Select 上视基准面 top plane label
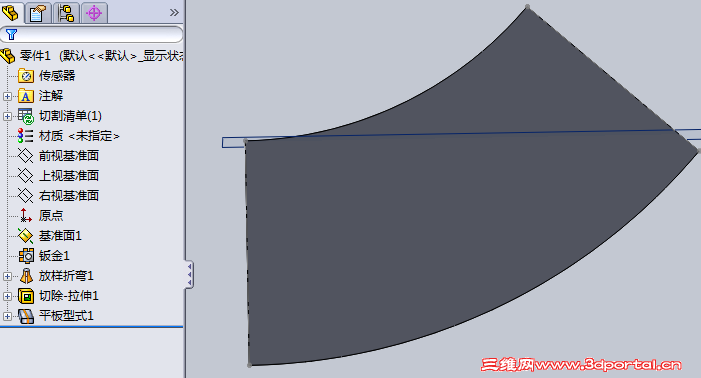This screenshot has height=378, width=701. pyautogui.click(x=68, y=176)
